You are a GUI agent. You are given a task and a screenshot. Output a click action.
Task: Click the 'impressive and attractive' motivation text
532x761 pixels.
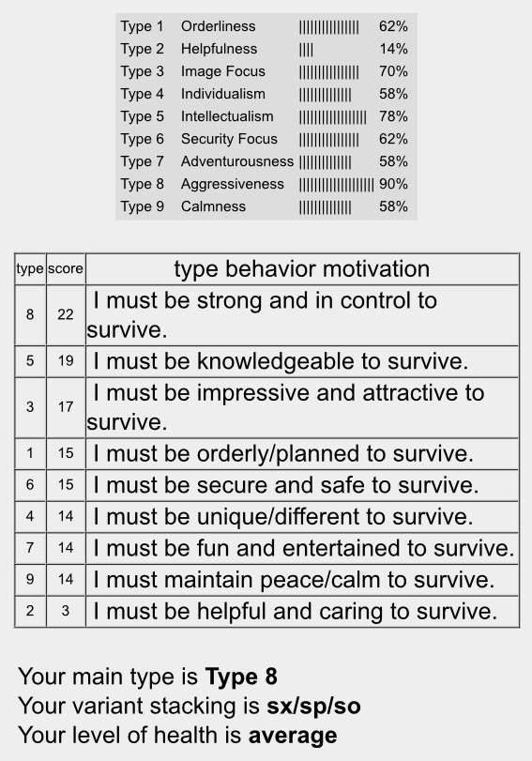[285, 407]
